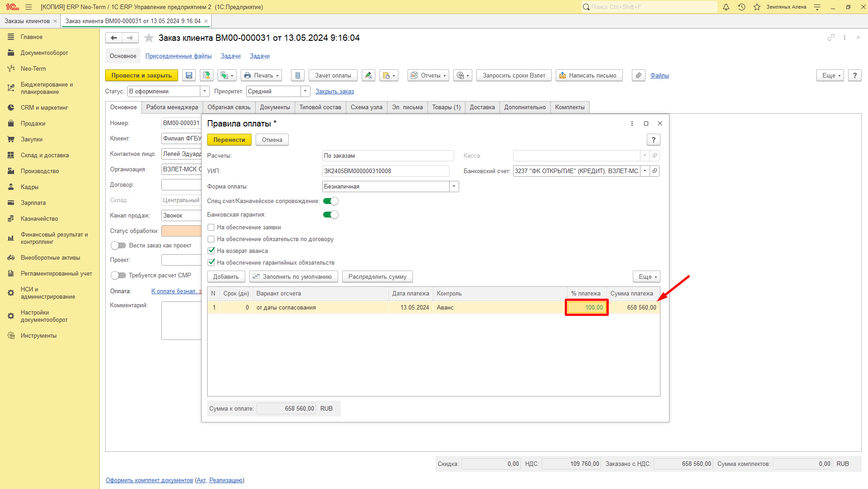
Task: Check На обеспечение заявки
Action: pos(211,228)
